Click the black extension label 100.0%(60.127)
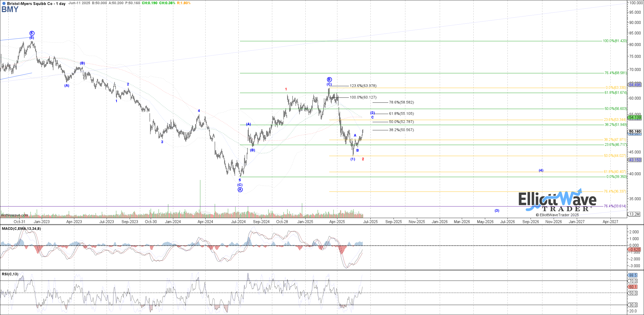Viewport: 644px width, 315px height. pyautogui.click(x=363, y=97)
